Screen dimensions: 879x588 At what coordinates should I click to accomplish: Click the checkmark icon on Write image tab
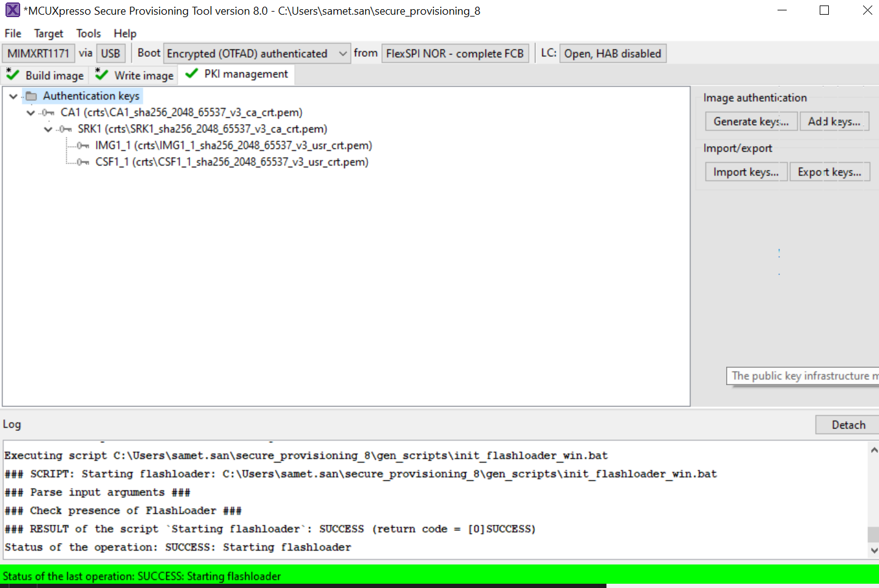[100, 75]
